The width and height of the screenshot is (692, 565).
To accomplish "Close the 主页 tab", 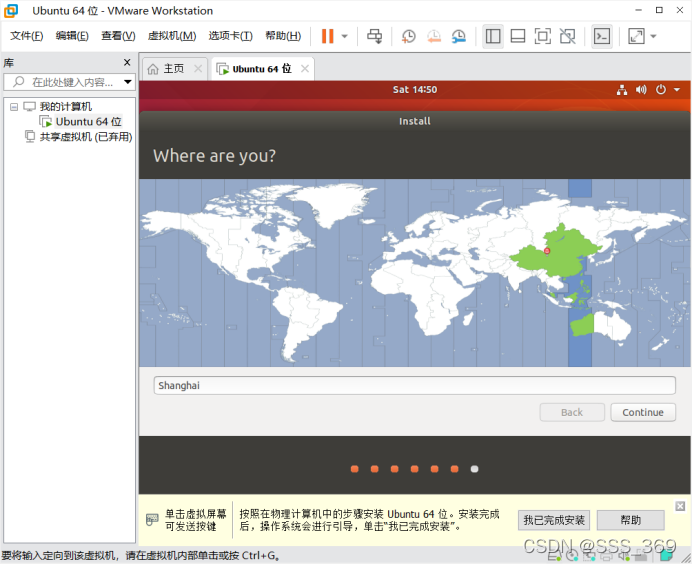I will (x=198, y=69).
